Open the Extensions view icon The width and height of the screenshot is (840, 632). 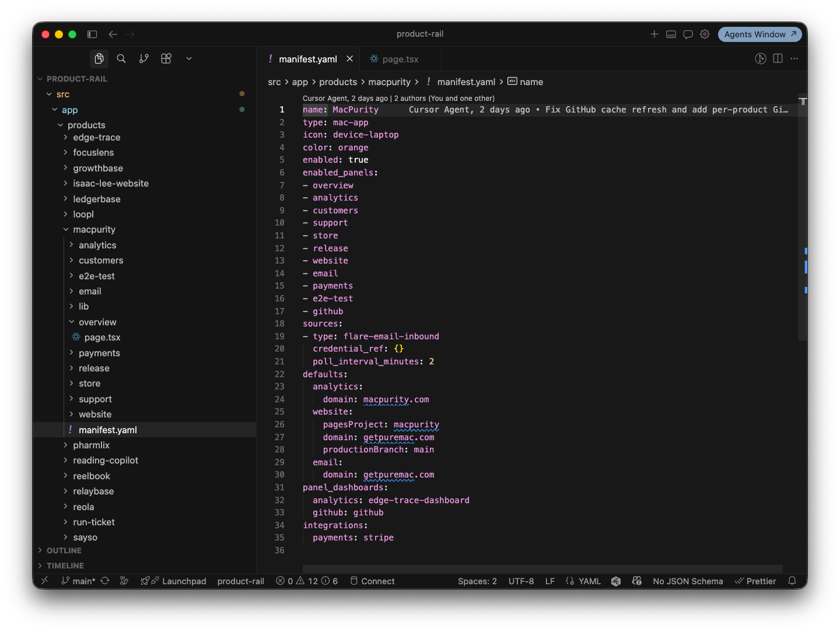pos(166,58)
